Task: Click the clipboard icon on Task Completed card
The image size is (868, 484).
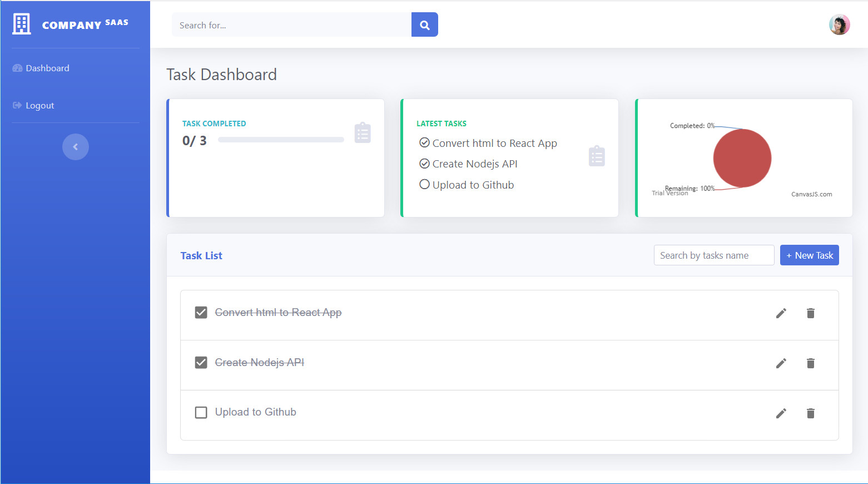Action: (363, 132)
